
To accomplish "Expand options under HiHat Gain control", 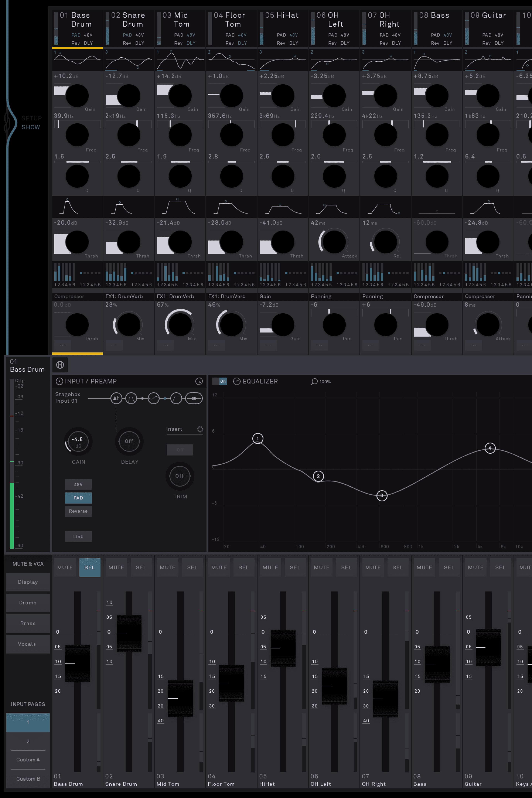I will pos(268,345).
